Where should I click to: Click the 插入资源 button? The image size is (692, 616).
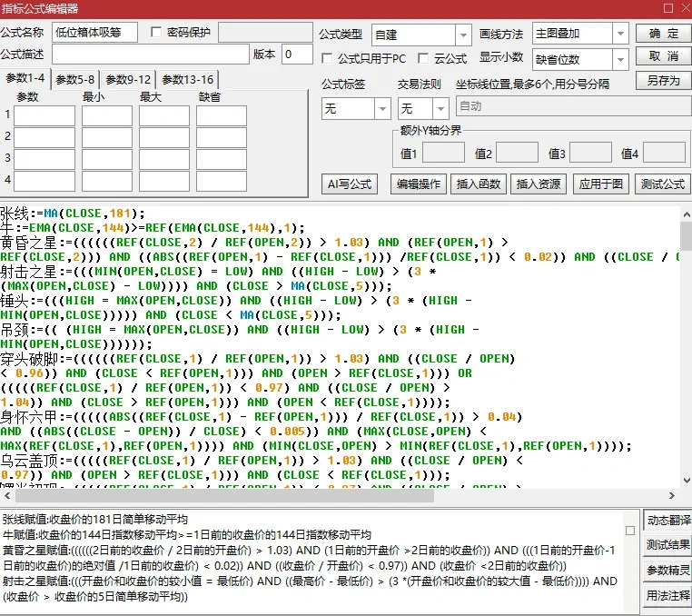[539, 184]
